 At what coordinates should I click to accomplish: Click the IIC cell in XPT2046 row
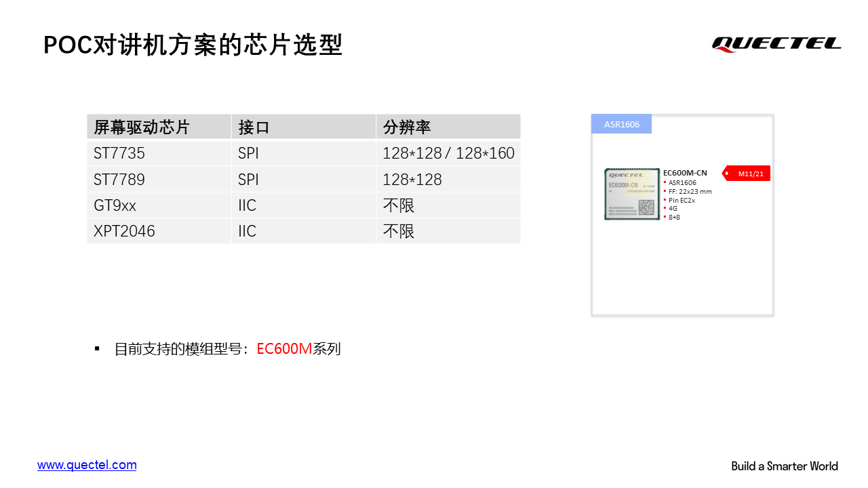coord(304,230)
